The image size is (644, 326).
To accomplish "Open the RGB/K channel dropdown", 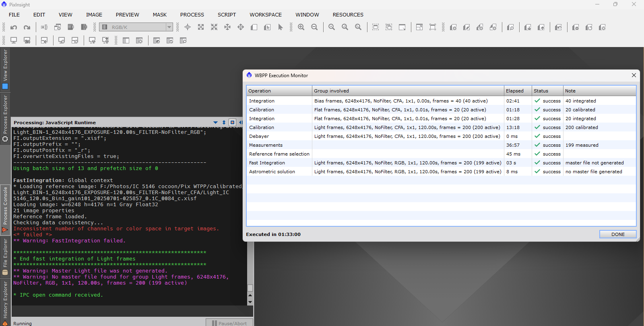I will coord(169,27).
